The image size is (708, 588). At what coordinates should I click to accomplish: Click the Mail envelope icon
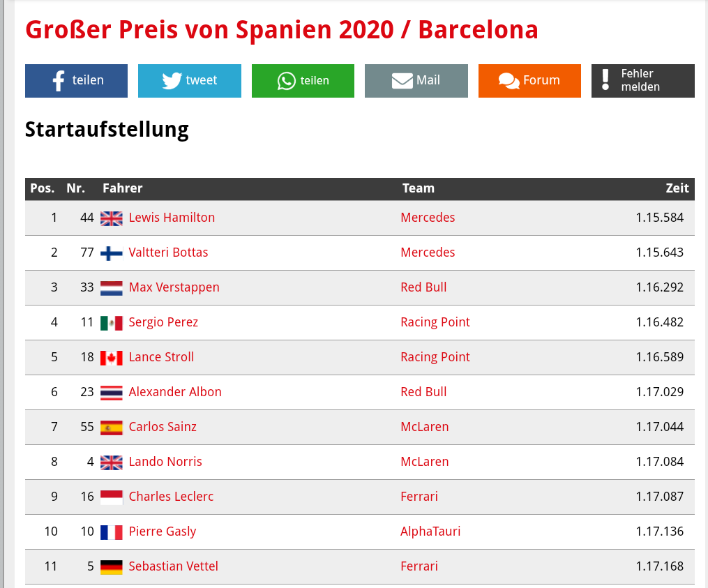tap(402, 81)
